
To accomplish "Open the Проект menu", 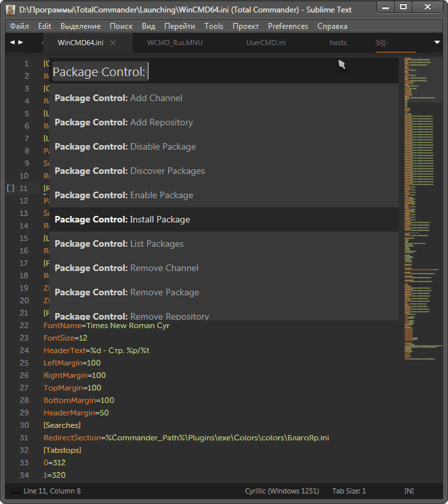I will pyautogui.click(x=246, y=26).
